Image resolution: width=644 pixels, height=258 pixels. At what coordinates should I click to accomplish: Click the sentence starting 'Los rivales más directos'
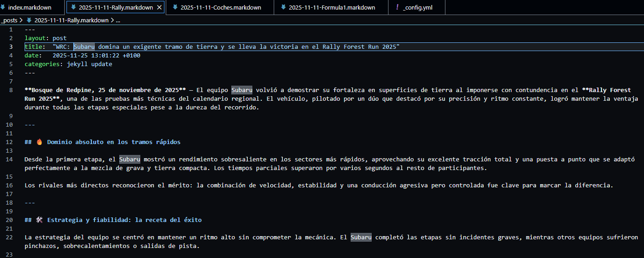point(319,185)
